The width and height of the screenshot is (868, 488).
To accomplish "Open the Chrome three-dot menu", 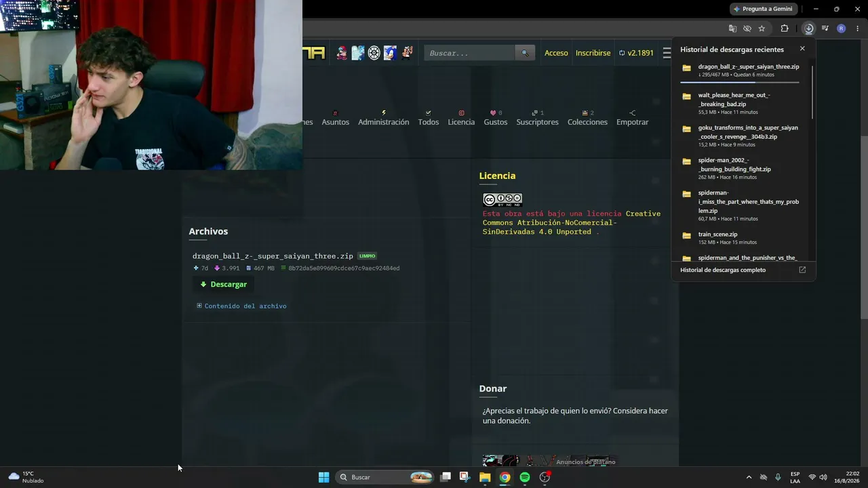I will (x=857, y=28).
